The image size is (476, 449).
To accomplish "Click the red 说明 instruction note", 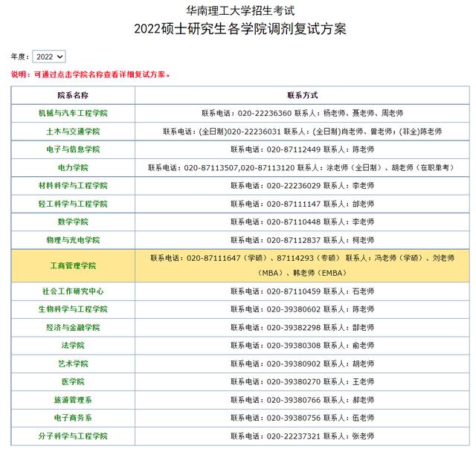I will (91, 74).
